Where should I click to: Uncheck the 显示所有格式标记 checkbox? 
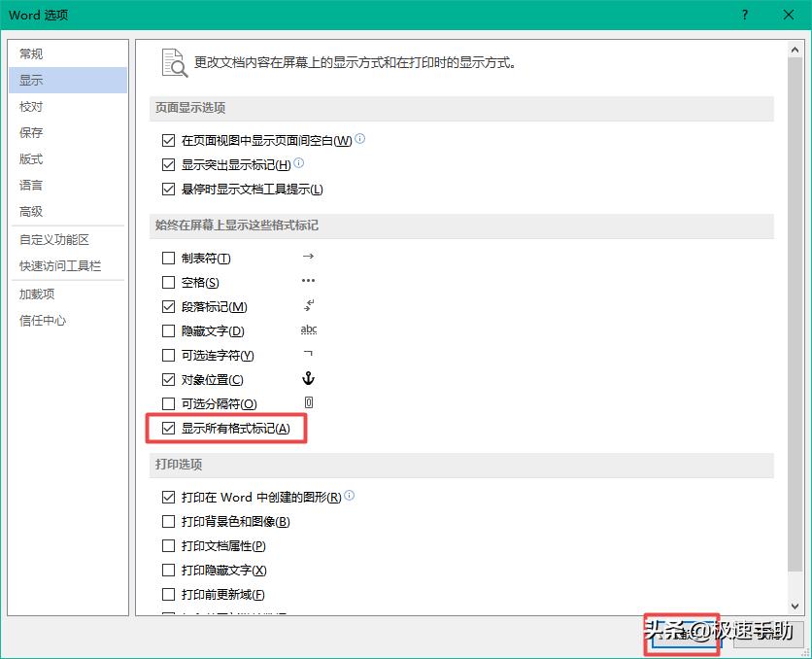(x=168, y=428)
